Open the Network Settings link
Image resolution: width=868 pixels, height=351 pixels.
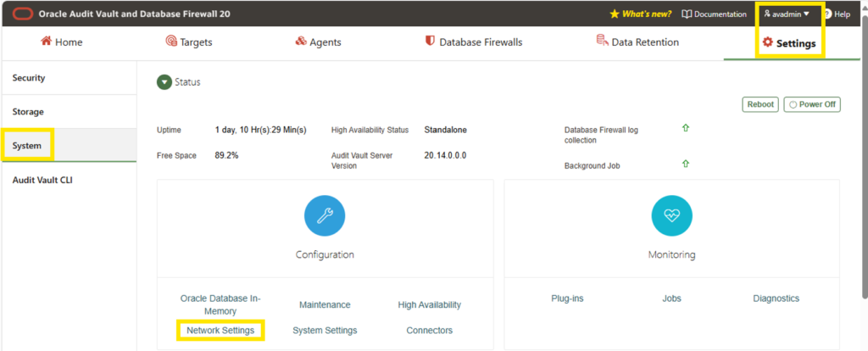tap(220, 331)
